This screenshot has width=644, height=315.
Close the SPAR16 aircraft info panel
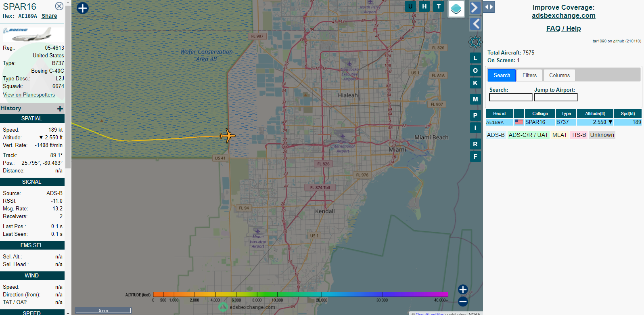pos(59,6)
